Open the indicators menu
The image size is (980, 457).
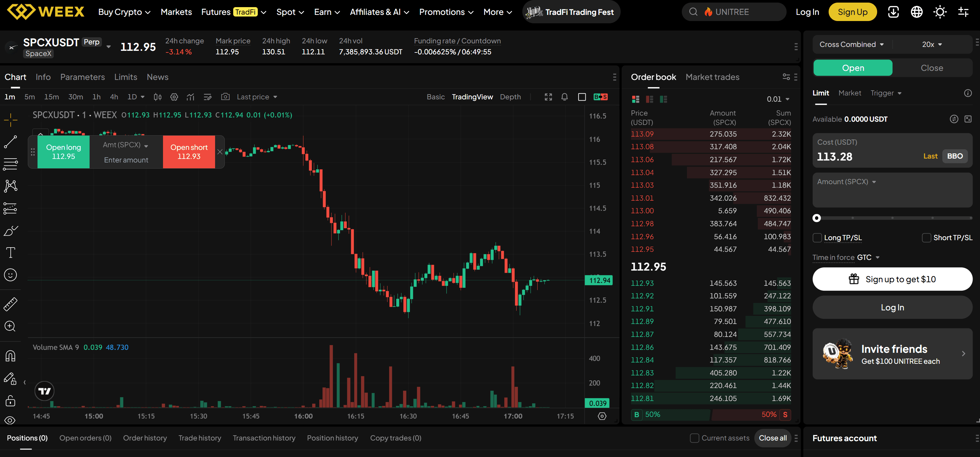[191, 97]
